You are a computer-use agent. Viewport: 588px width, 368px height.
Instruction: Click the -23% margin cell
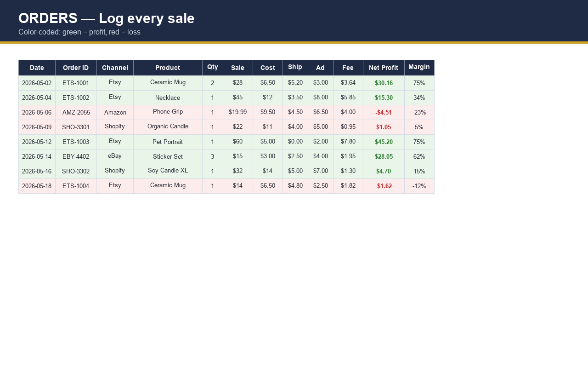[x=419, y=113]
